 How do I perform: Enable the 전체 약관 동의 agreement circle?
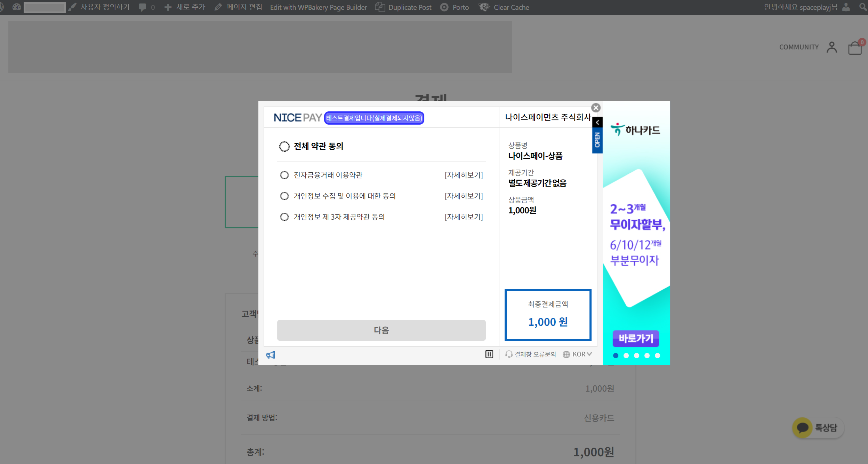[284, 147]
